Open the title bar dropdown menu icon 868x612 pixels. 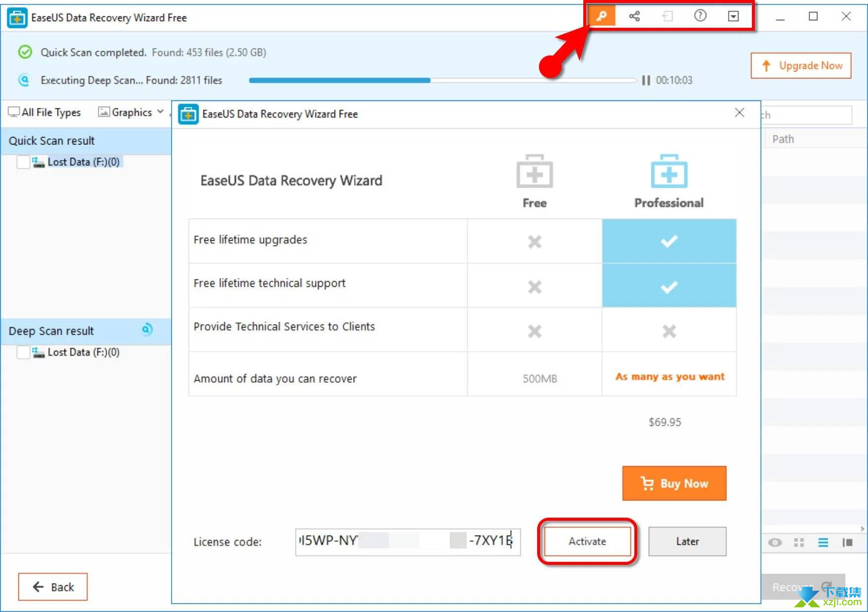[733, 16]
